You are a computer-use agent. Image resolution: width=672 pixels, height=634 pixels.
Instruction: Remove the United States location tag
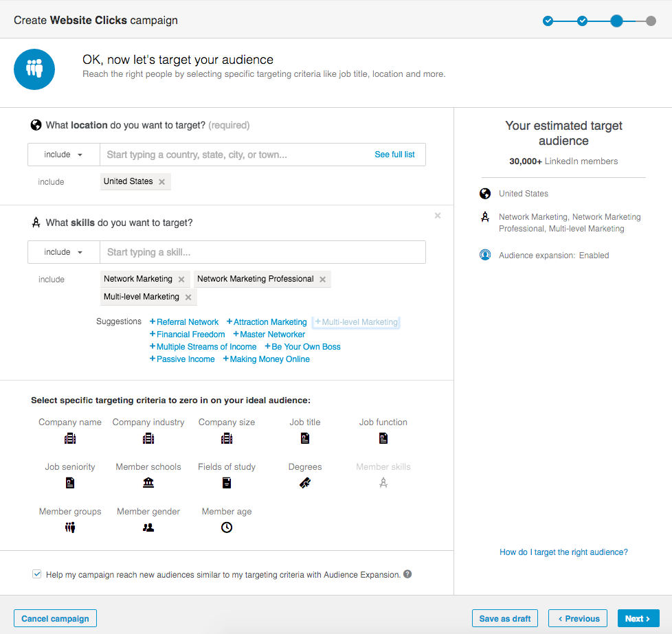click(162, 181)
